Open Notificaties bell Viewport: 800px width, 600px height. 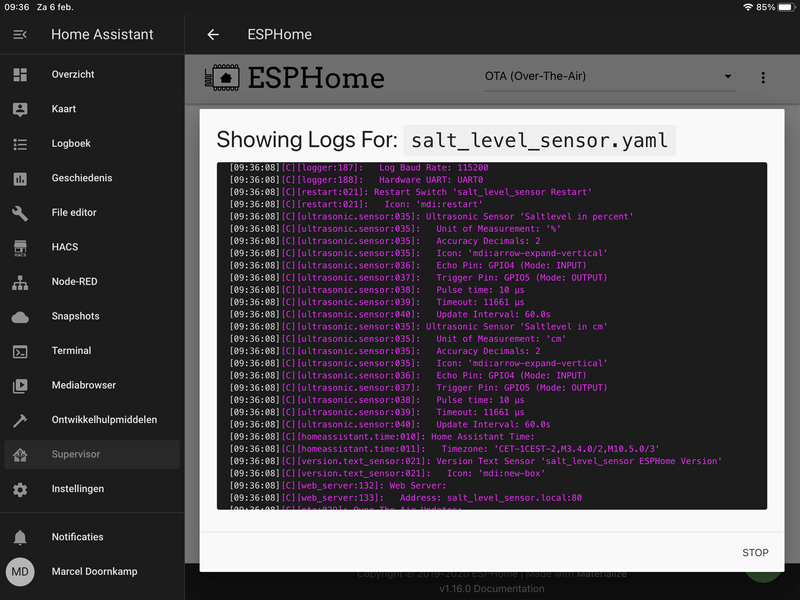tap(20, 537)
